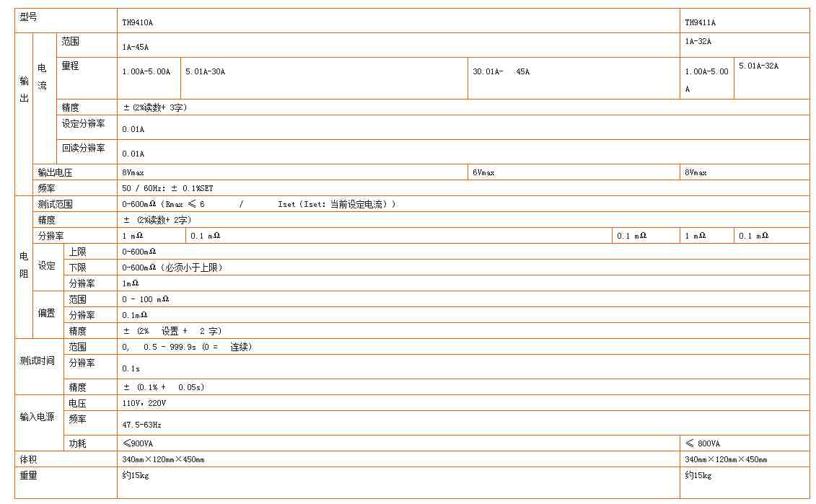Click the 1mΩ value in the 设定 group
Image resolution: width=816 pixels, height=504 pixels.
coord(131,283)
